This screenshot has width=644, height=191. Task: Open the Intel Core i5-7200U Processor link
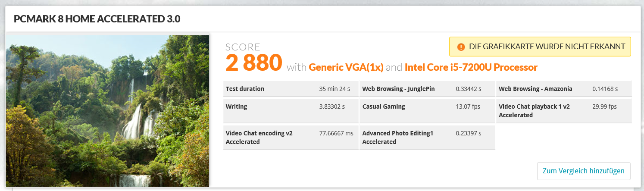471,67
